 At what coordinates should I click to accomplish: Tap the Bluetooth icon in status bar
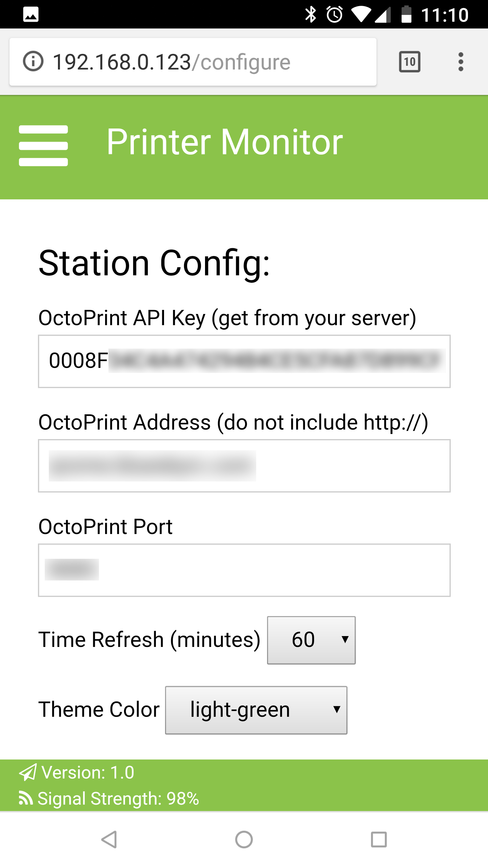coord(310,15)
